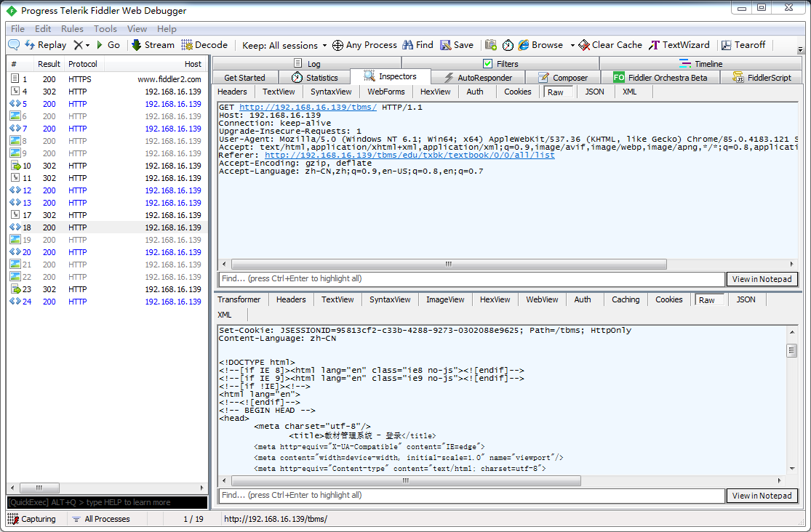The height and width of the screenshot is (532, 811).
Task: Click Browse with the IE icon
Action: point(540,45)
